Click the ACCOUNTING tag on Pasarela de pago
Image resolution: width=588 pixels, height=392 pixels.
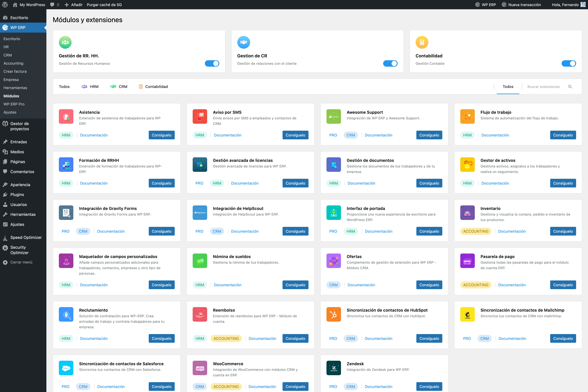tap(476, 285)
